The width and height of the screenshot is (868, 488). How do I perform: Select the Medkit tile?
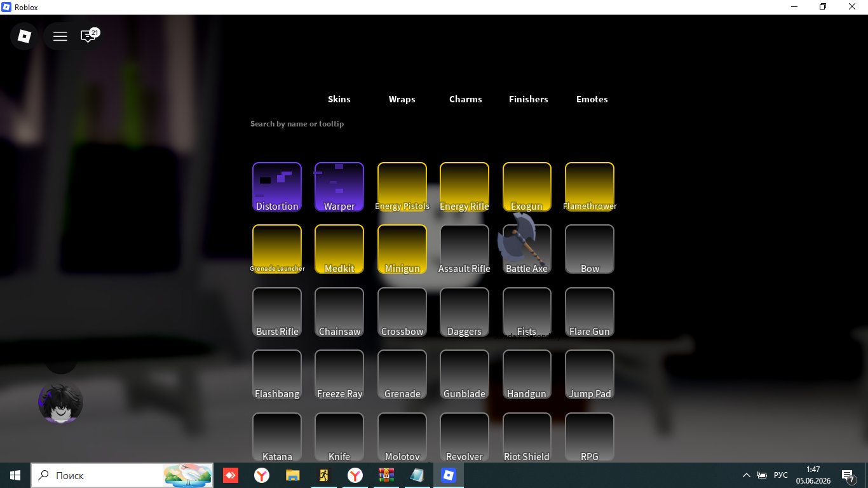(x=339, y=249)
